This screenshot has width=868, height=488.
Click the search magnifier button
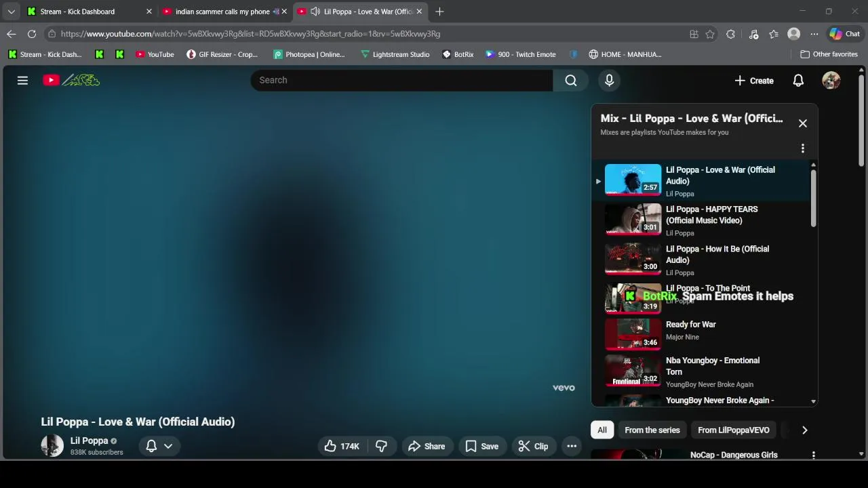571,80
